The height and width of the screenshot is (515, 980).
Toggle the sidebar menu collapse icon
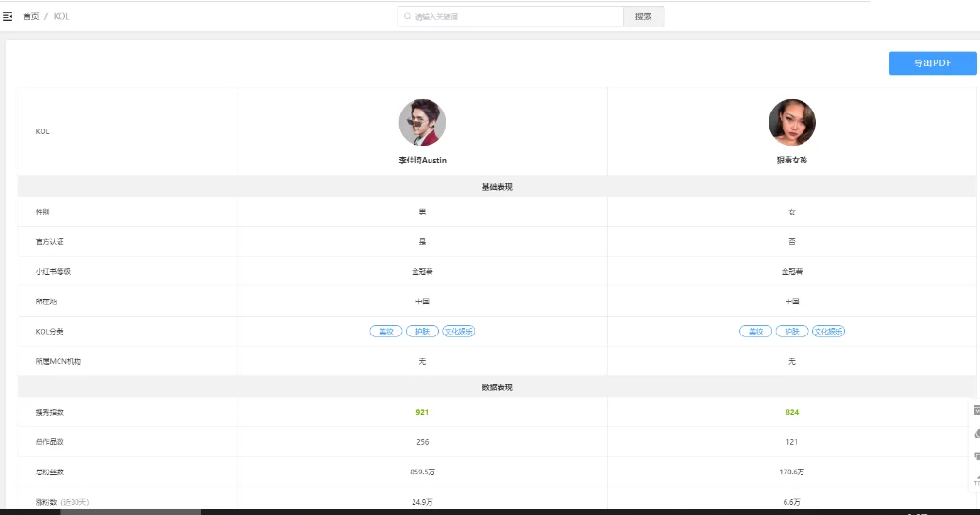point(8,16)
